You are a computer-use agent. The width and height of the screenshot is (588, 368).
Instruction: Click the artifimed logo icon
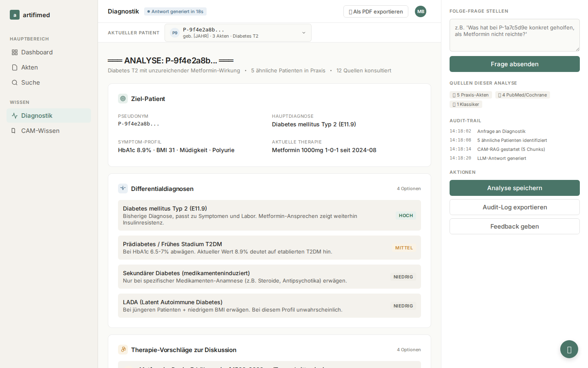click(15, 15)
